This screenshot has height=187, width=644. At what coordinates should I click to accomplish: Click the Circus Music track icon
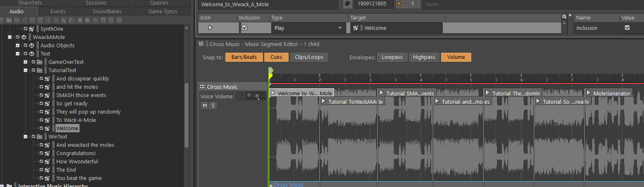[203, 87]
